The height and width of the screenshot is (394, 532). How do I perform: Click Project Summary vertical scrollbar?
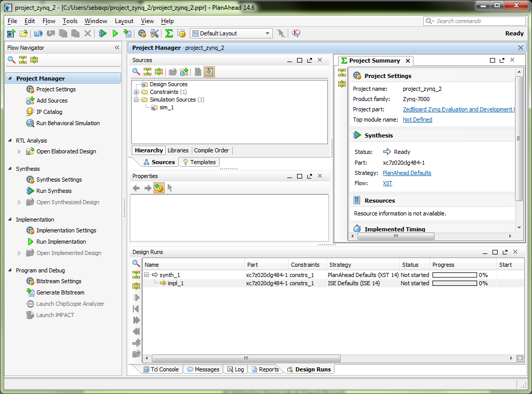519,139
